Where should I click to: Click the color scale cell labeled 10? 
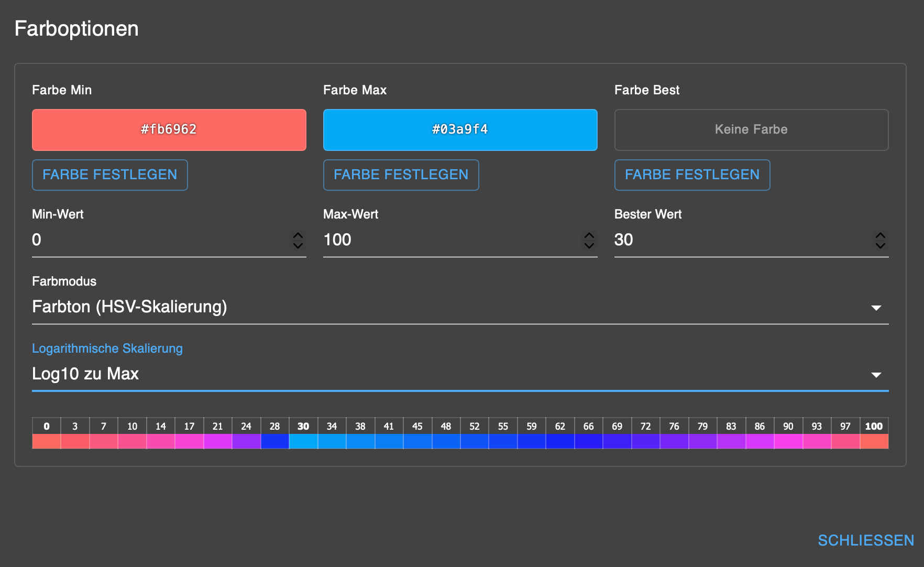[132, 433]
